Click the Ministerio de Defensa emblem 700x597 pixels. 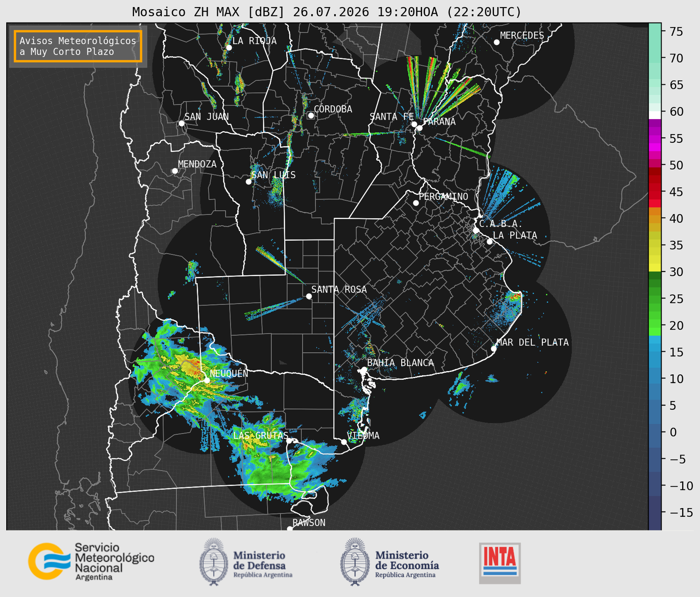click(213, 562)
